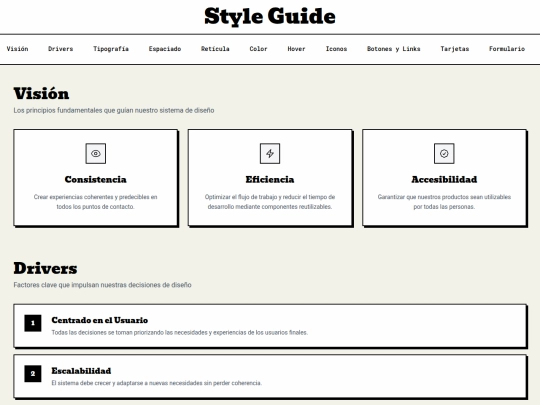The width and height of the screenshot is (540, 405).
Task: Click the lightning bolt icon above Eficiencia
Action: 270,154
